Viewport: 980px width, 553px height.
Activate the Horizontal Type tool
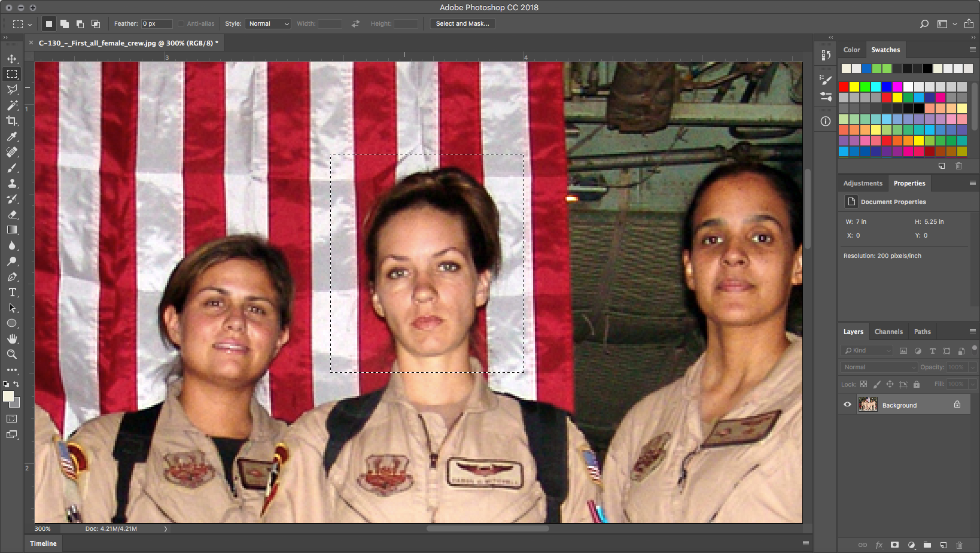click(x=12, y=292)
